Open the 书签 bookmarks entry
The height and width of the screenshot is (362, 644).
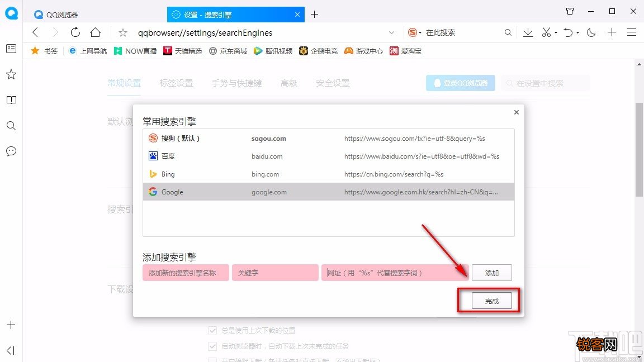(x=44, y=51)
